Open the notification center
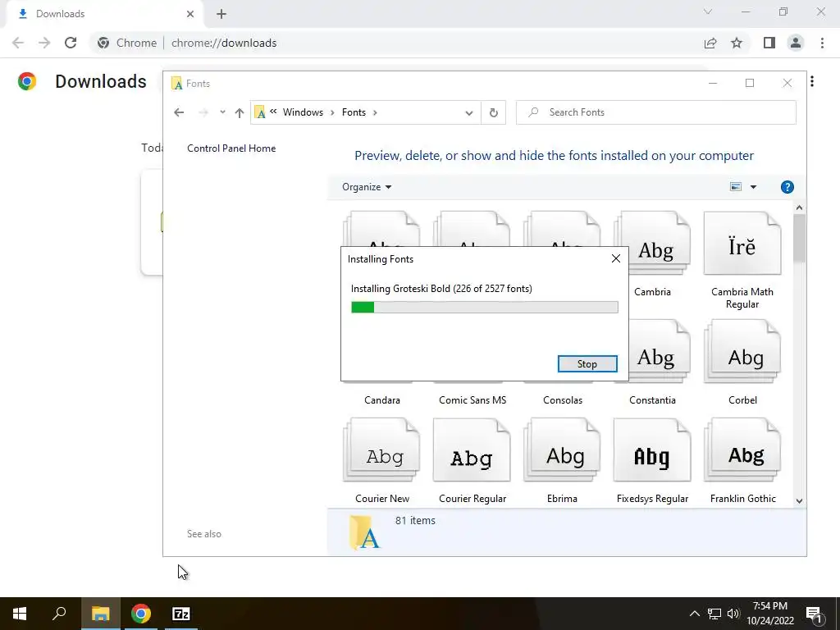This screenshot has height=630, width=840. [x=815, y=614]
